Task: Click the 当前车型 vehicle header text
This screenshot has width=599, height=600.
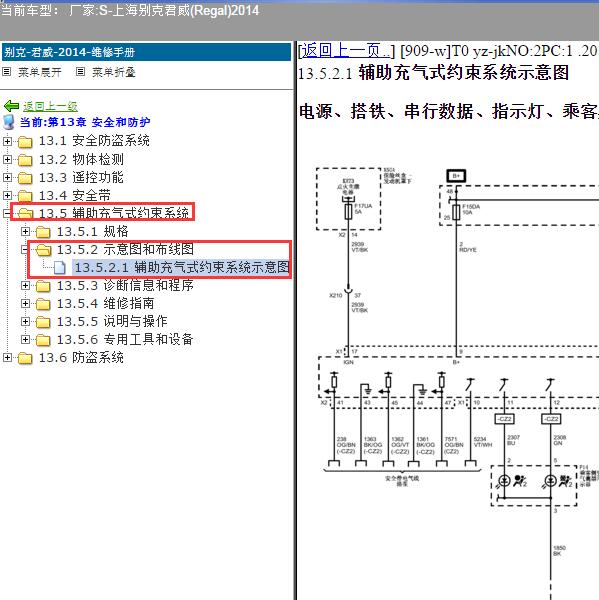Action: click(x=130, y=10)
